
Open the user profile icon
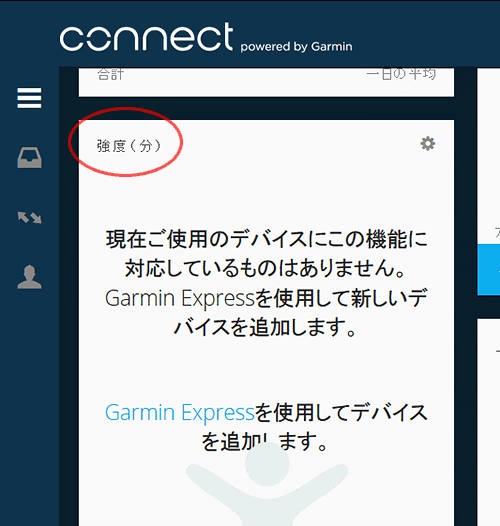[30, 277]
